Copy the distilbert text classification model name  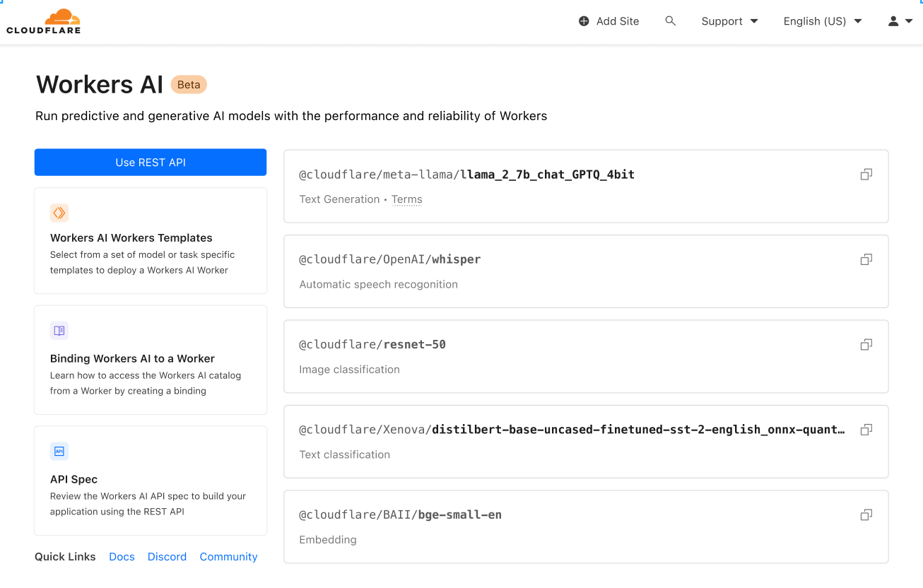click(866, 429)
